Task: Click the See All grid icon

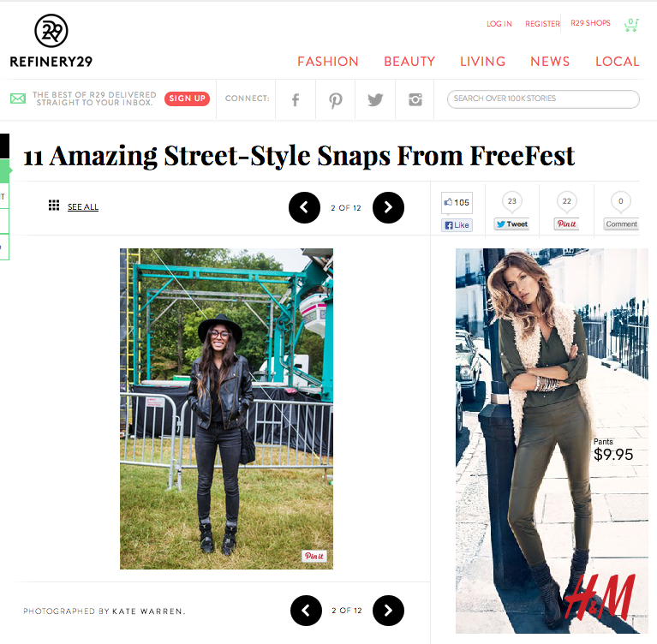Action: point(54,206)
